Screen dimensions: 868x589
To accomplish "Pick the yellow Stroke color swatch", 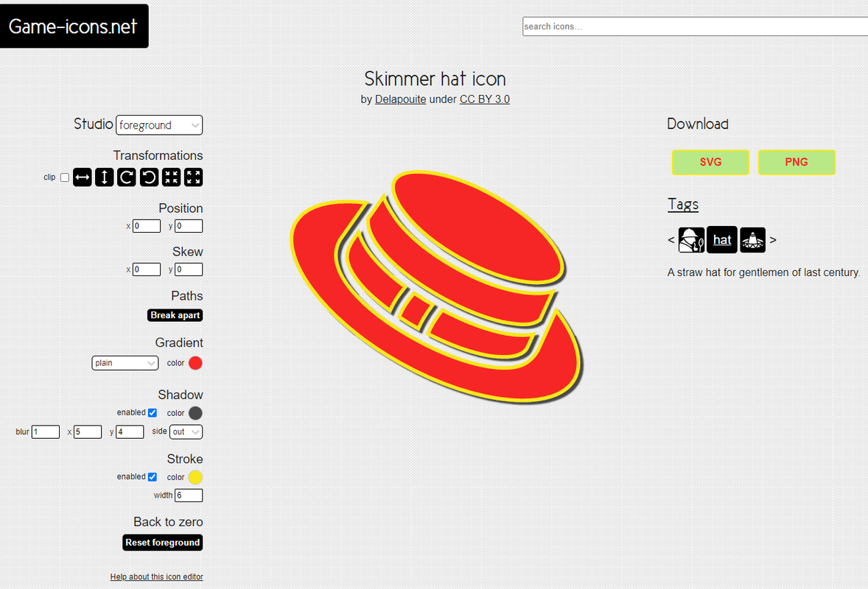I will click(195, 477).
